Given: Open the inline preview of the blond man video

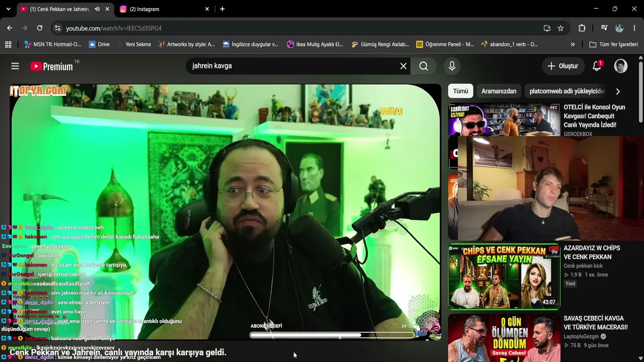Looking at the screenshot, I should click(x=551, y=188).
